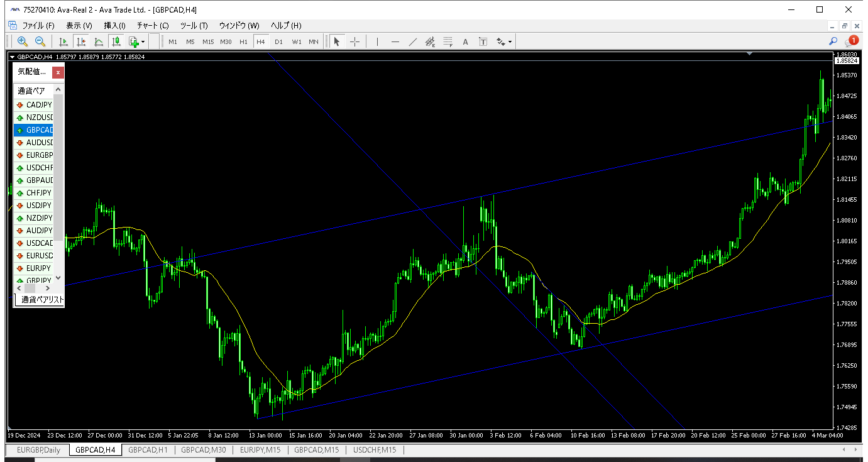Open 挿入(I) menu
868x462 pixels.
point(114,26)
